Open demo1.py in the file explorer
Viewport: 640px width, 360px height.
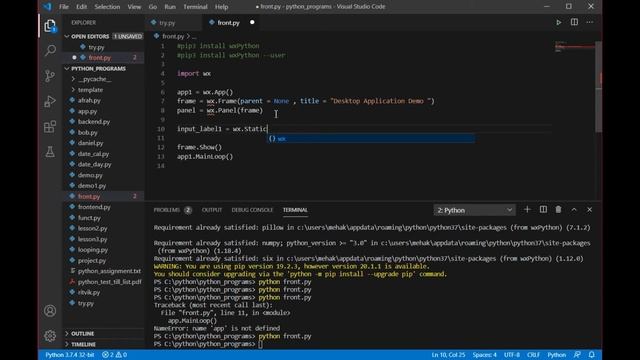coord(92,186)
